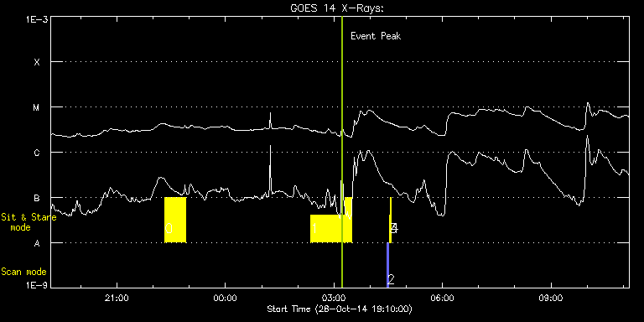Screen dimensions: 644x322
Task: Click the Scan mode label
Action: [x=23, y=272]
